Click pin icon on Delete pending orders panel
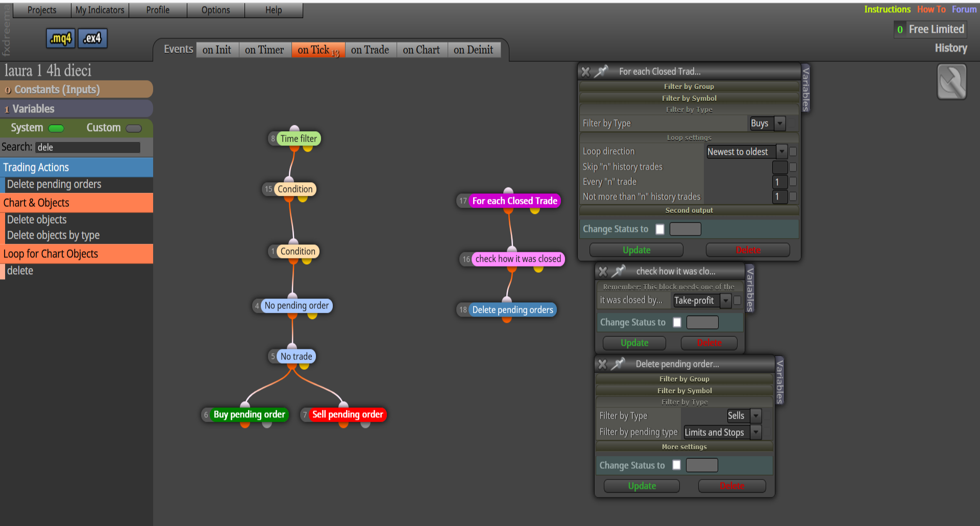Viewport: 980px width, 526px height. point(619,364)
